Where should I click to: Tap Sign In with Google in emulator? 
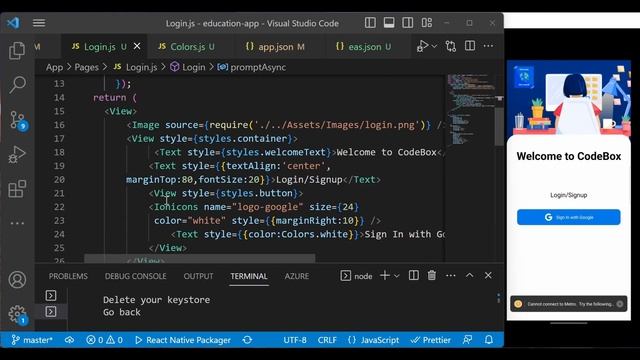tap(569, 217)
